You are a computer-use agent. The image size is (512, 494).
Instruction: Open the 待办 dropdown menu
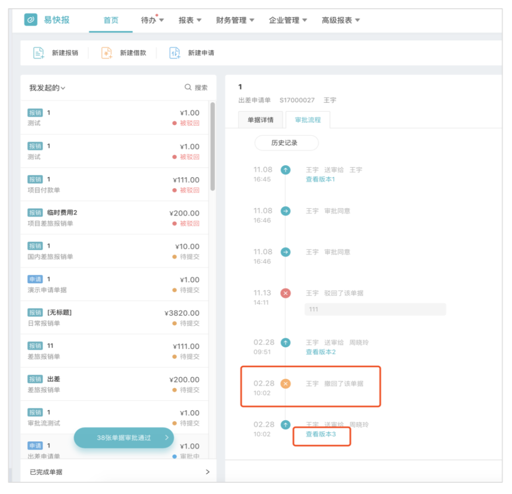click(152, 20)
